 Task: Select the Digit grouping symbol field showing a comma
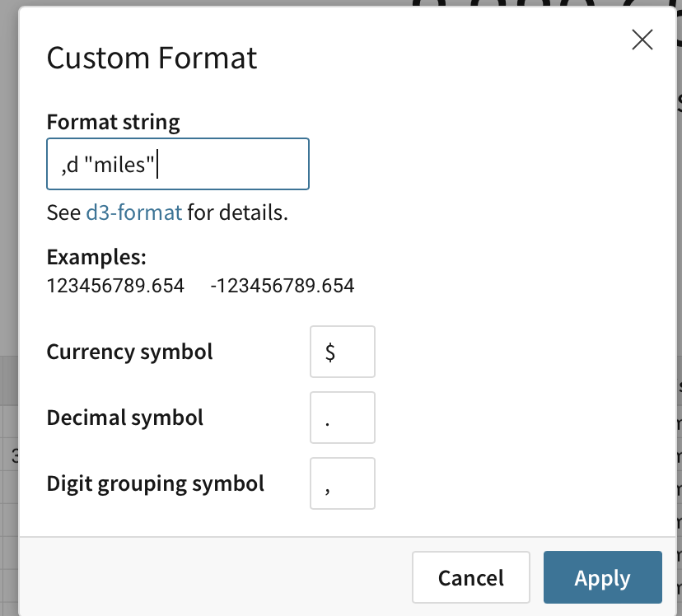342,483
